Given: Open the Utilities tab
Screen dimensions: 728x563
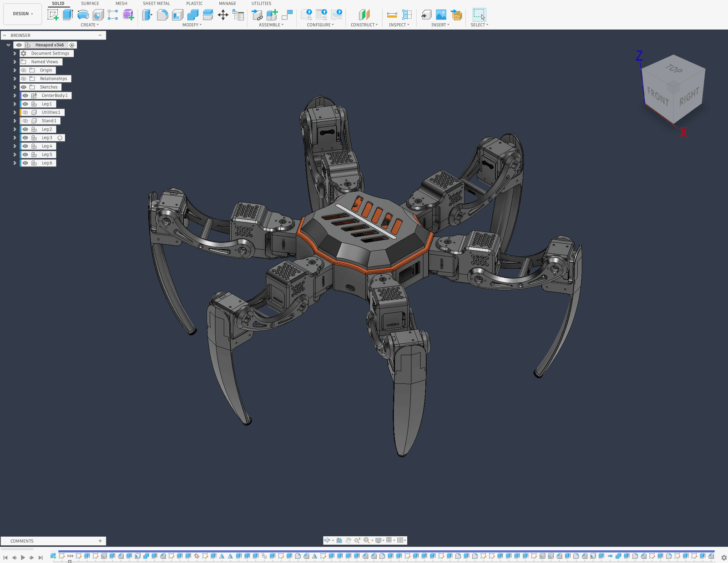Looking at the screenshot, I should pyautogui.click(x=261, y=3).
